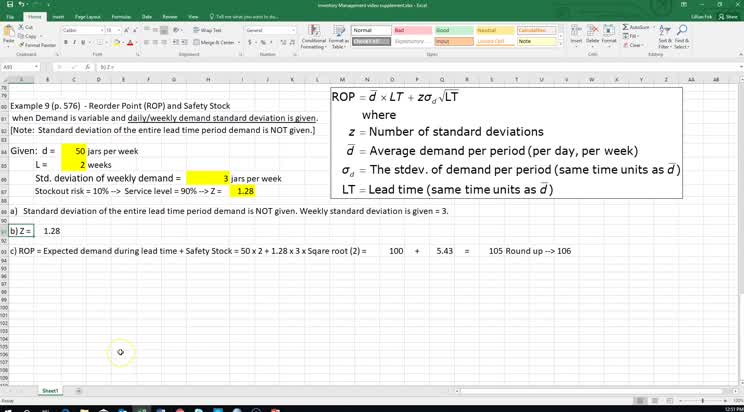
Task: Open Find & Select tool
Action: coord(681,40)
